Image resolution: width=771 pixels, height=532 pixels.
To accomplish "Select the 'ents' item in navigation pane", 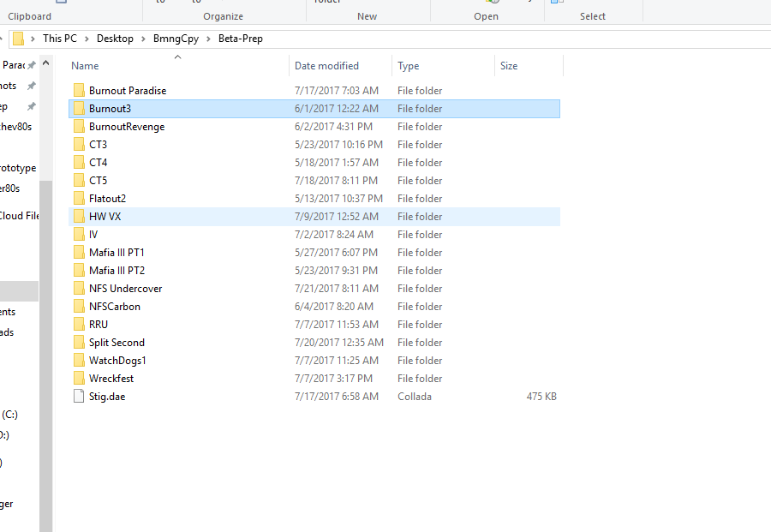I will [x=8, y=312].
